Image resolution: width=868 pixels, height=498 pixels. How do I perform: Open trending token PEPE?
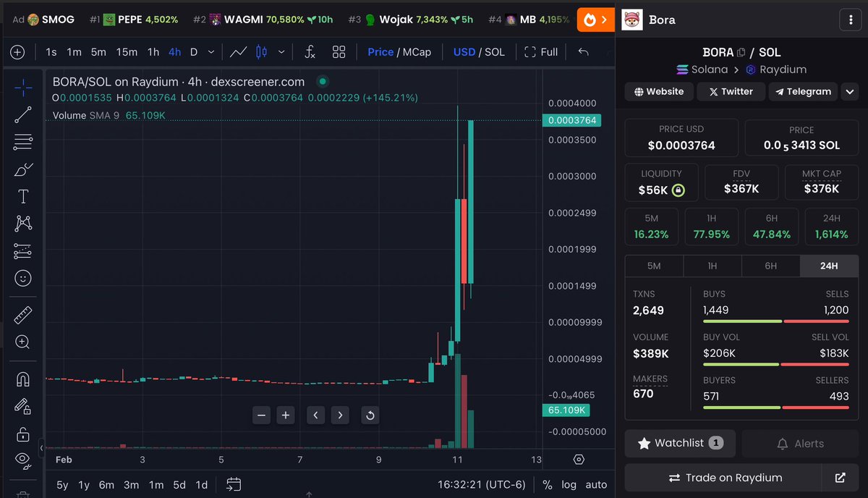coord(134,20)
